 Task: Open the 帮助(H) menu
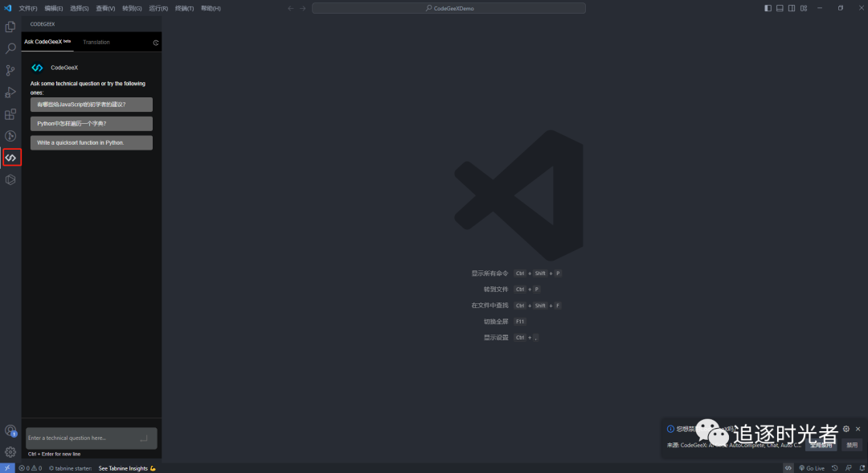tap(211, 8)
